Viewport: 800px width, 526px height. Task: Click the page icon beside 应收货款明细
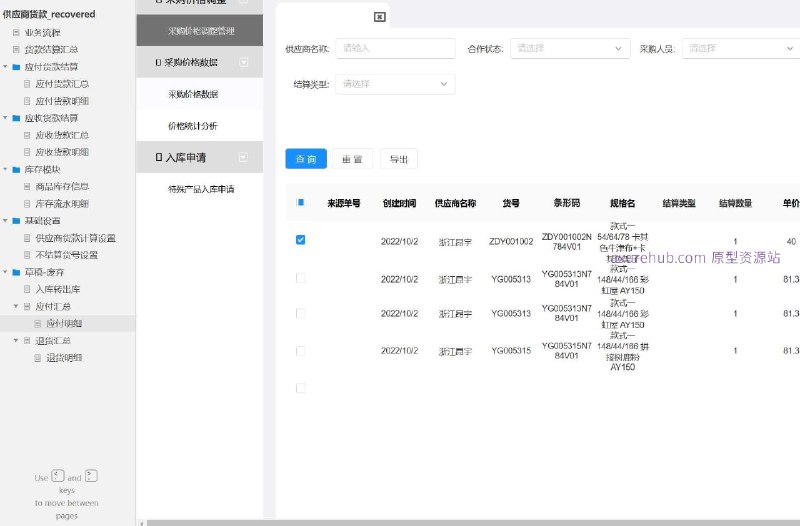pos(27,152)
